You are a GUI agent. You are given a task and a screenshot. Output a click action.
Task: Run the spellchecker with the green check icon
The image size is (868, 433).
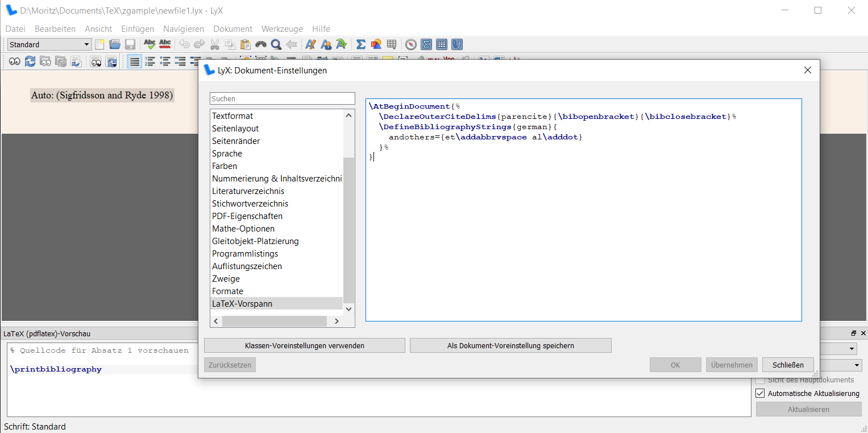click(149, 44)
